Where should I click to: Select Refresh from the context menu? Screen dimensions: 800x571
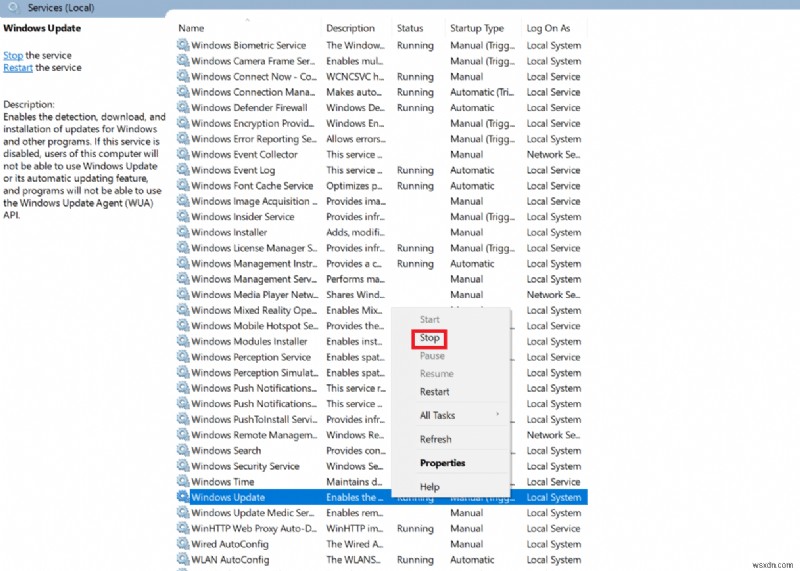(x=436, y=439)
